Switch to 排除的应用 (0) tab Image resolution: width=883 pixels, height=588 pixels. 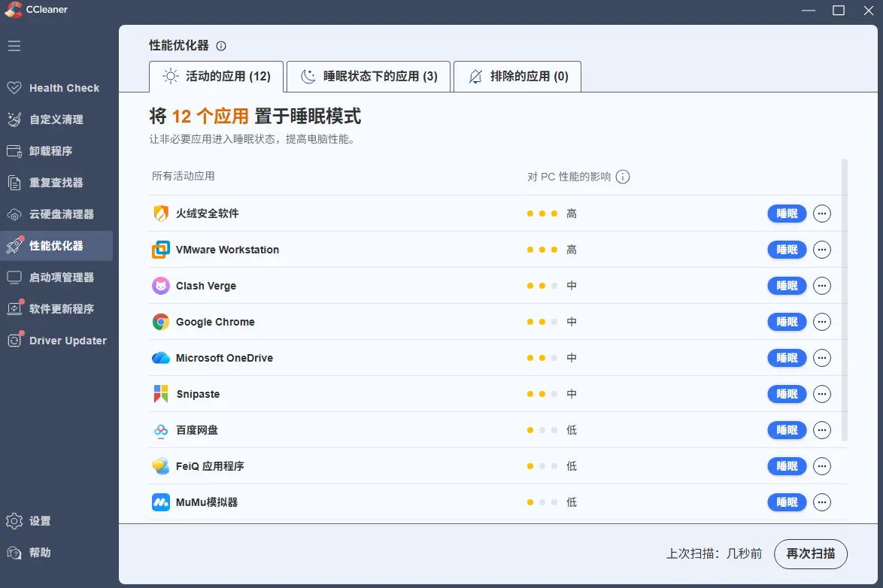click(517, 76)
